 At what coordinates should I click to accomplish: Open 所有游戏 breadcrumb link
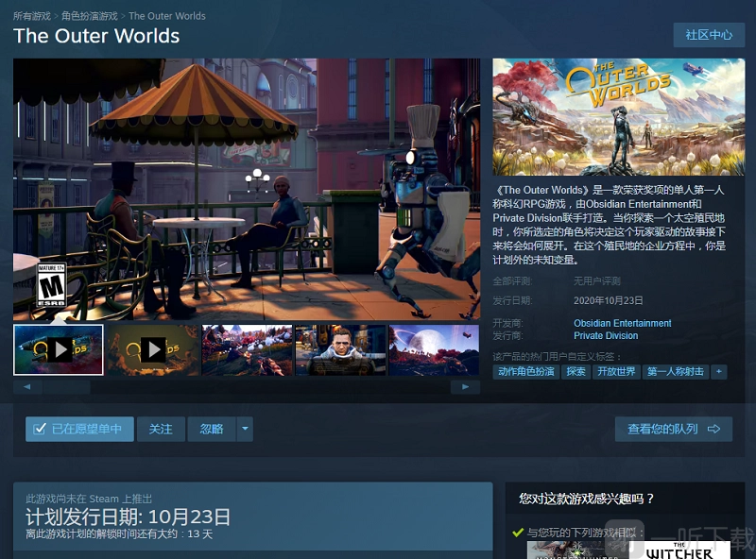click(32, 16)
